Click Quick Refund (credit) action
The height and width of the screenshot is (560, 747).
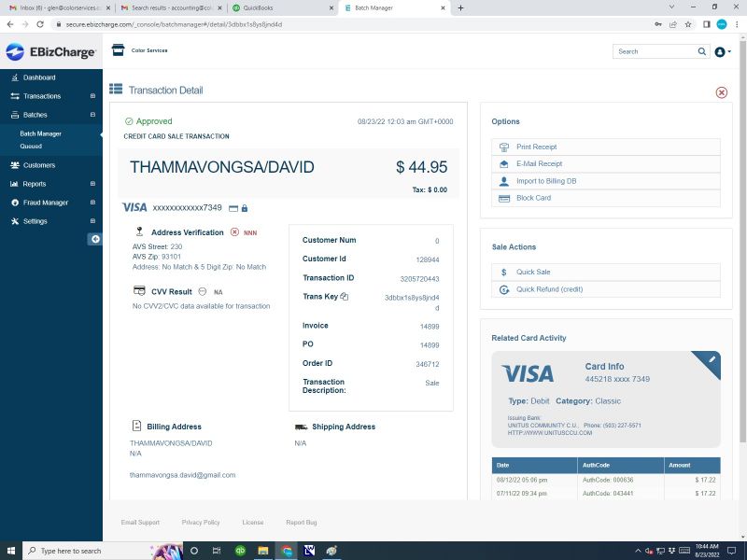549,289
